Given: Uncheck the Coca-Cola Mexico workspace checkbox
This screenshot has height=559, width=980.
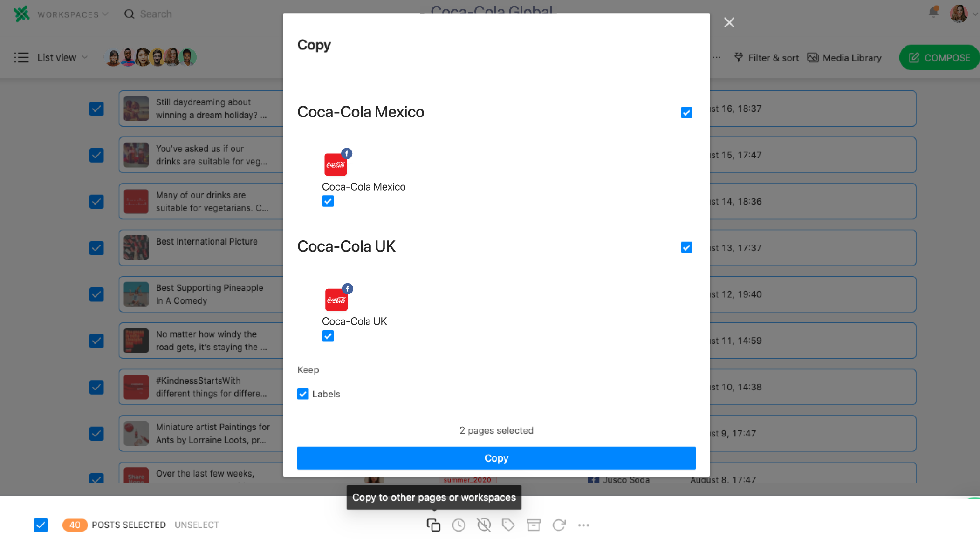Looking at the screenshot, I should pyautogui.click(x=686, y=112).
